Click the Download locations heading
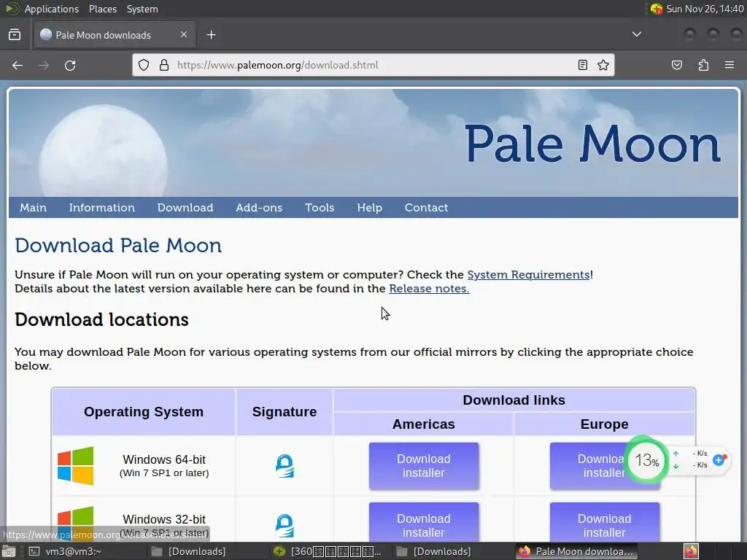This screenshot has width=747, height=560. (x=101, y=319)
